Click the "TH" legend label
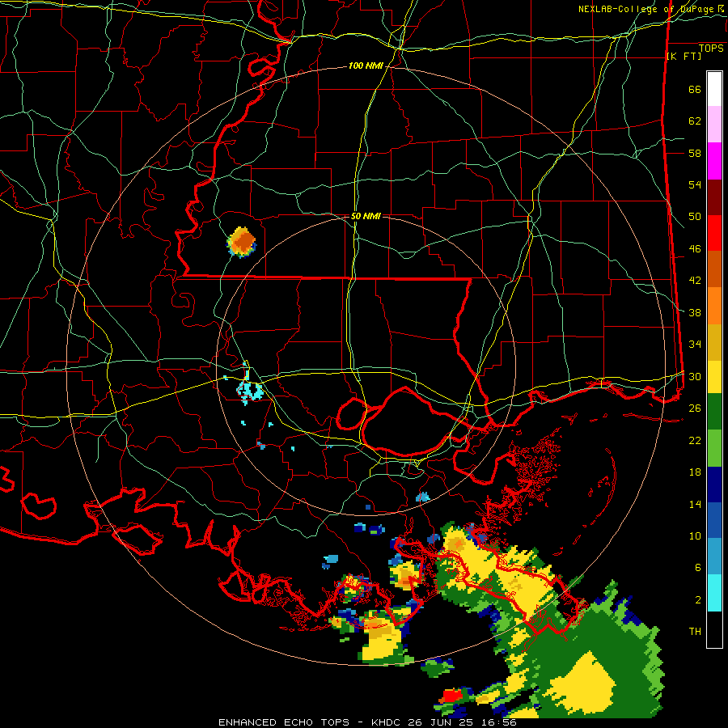 695,631
